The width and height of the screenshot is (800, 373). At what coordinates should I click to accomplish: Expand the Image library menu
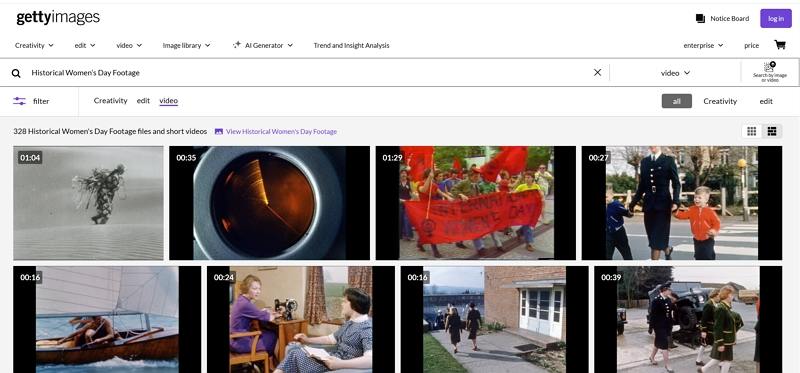186,45
